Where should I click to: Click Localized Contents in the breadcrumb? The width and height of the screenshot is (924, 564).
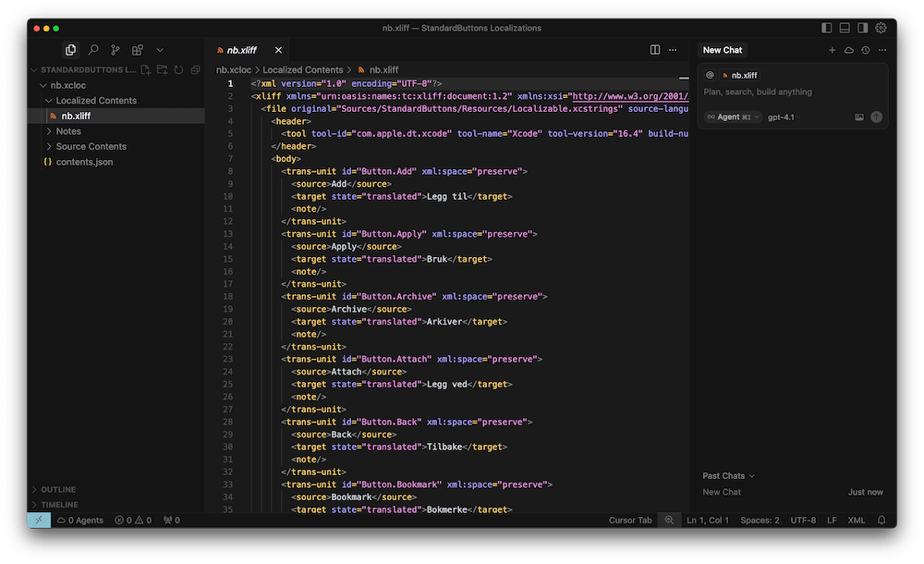click(x=303, y=69)
